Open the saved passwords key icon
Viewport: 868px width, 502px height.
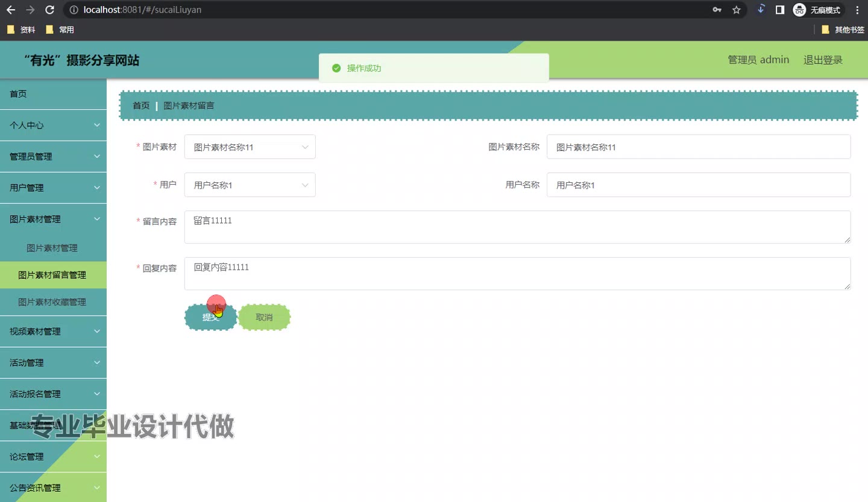tap(717, 10)
